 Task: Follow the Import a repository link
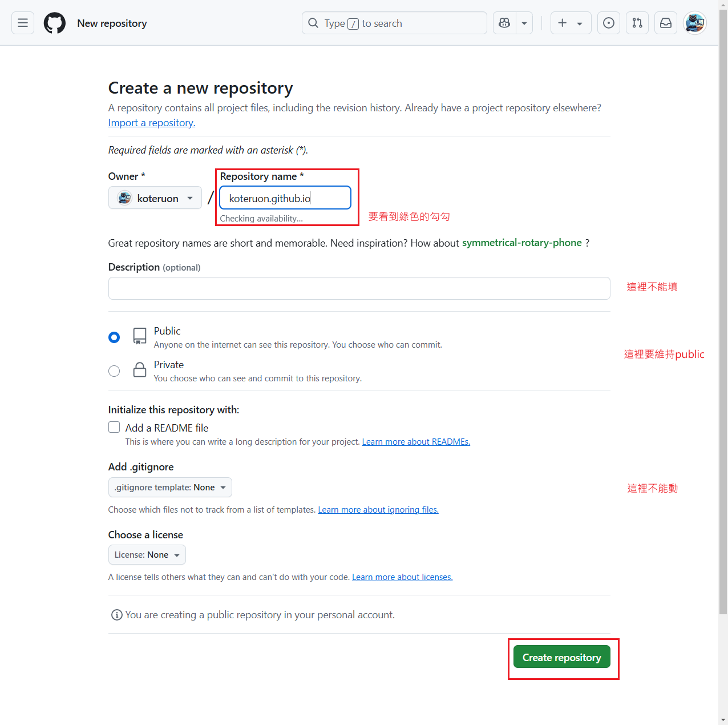151,122
